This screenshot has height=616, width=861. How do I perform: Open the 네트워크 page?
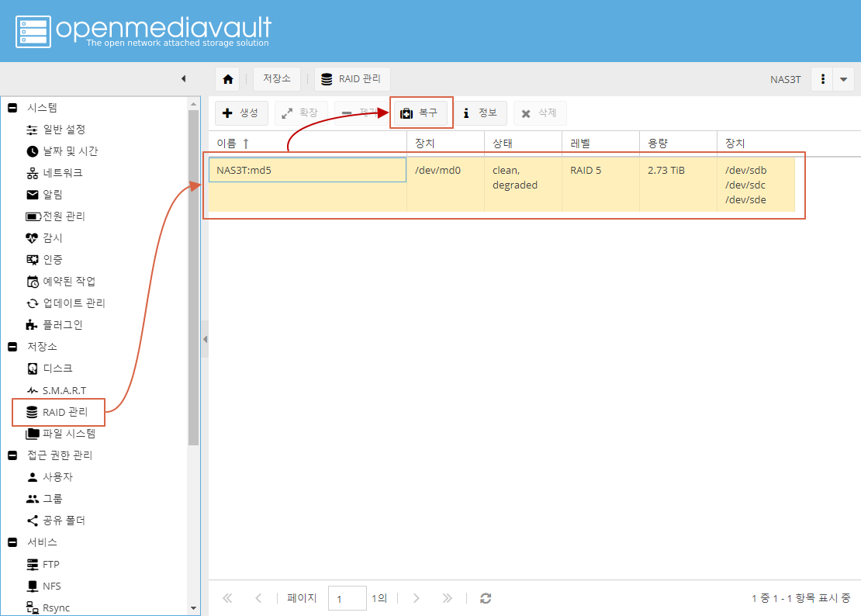tap(54, 174)
